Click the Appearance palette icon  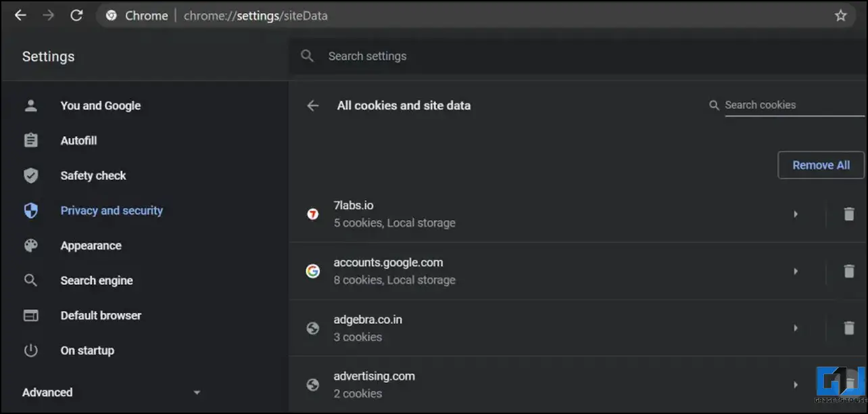coord(31,246)
